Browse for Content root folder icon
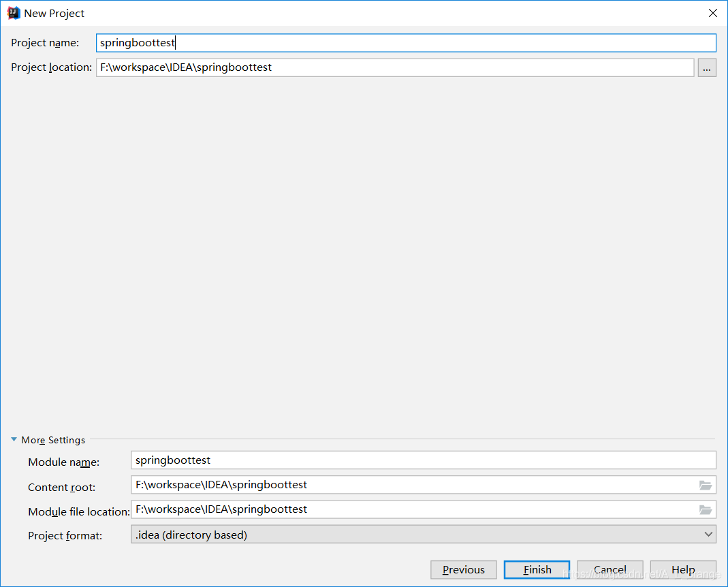The width and height of the screenshot is (728, 587). [706, 486]
